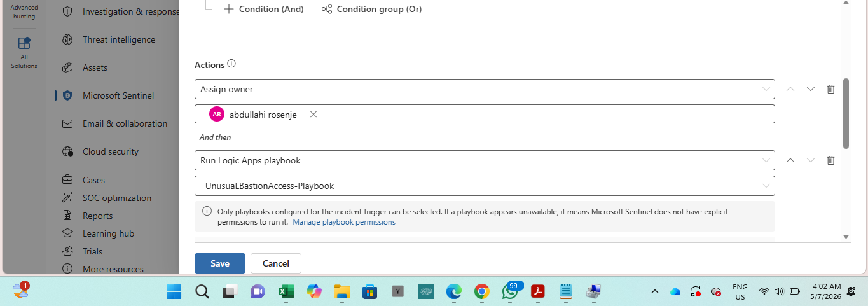Click the Microsoft Sentinel shield icon
868x306 pixels.
pos(67,95)
